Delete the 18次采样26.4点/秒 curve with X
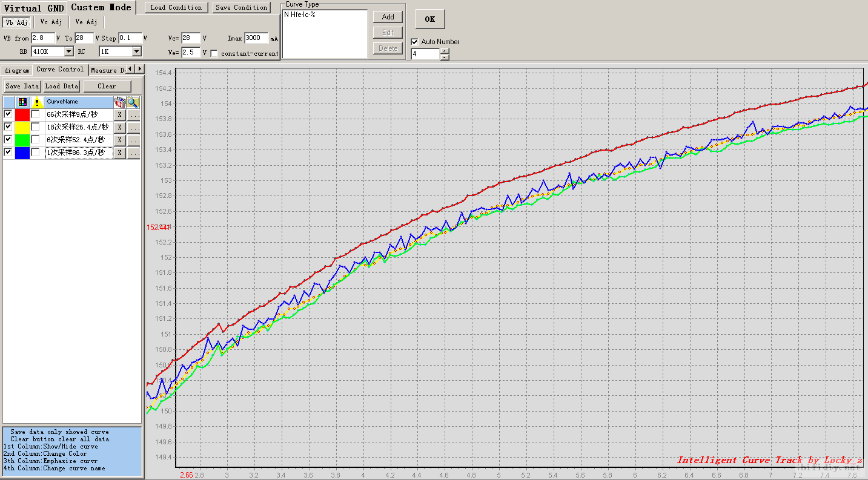Viewport: 868px width, 480px height. (x=120, y=127)
